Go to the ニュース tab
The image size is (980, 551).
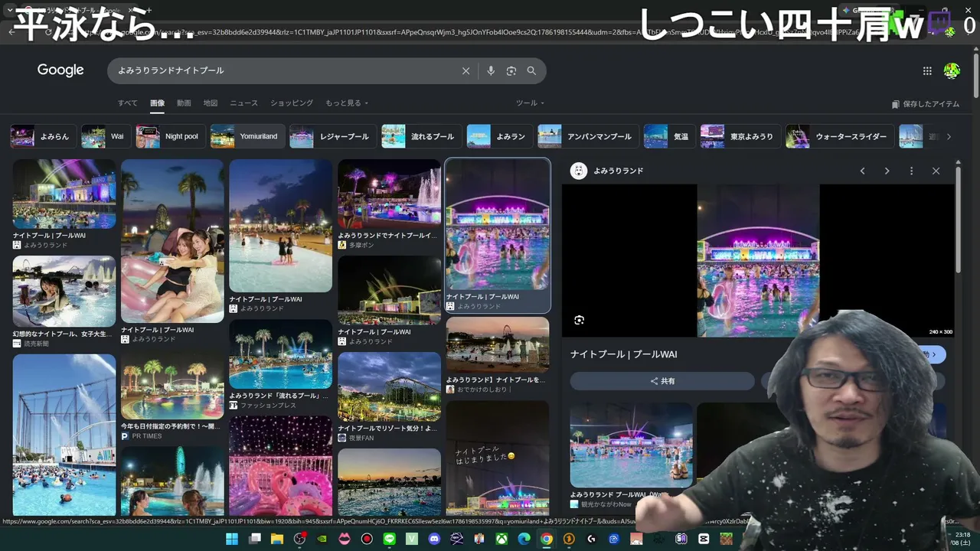244,103
